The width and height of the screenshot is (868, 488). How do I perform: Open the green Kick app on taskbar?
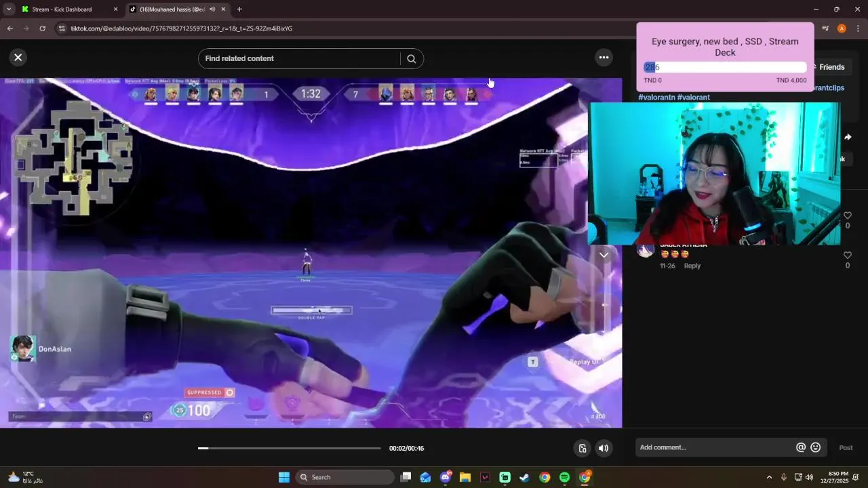tap(505, 477)
